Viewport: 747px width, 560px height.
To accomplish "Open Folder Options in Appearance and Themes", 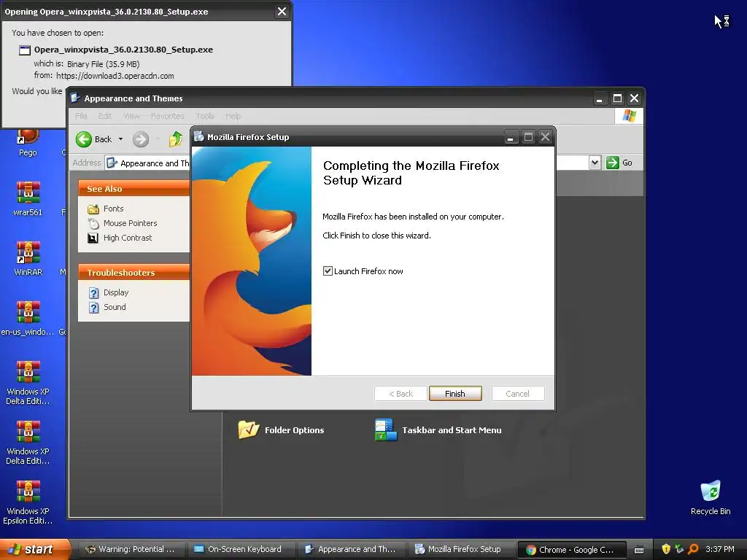I will click(x=281, y=430).
